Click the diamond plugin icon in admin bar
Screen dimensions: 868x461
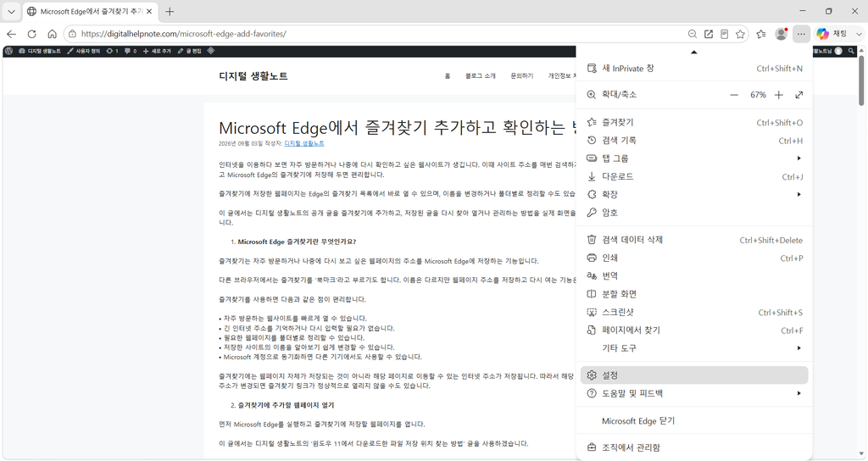[211, 51]
